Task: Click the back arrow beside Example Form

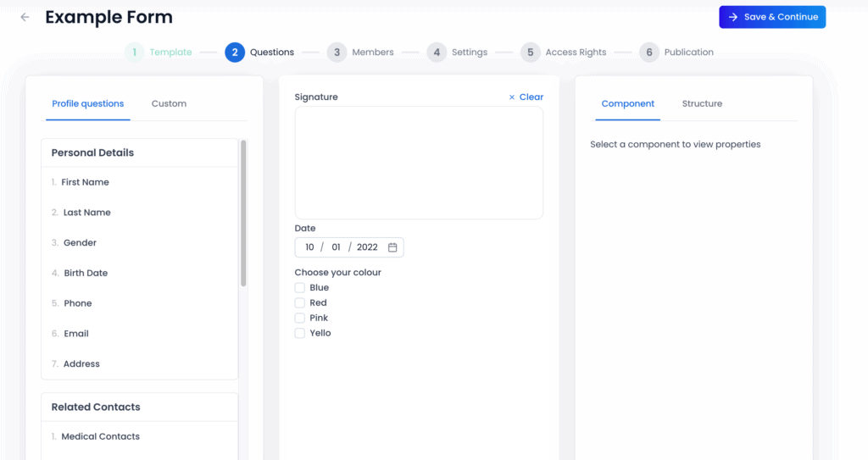Action: point(25,17)
